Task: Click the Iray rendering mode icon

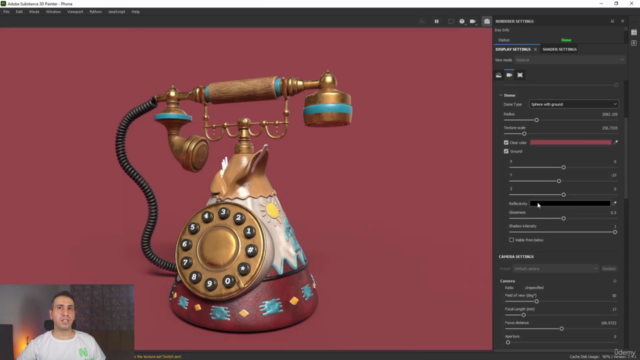Action: (487, 21)
